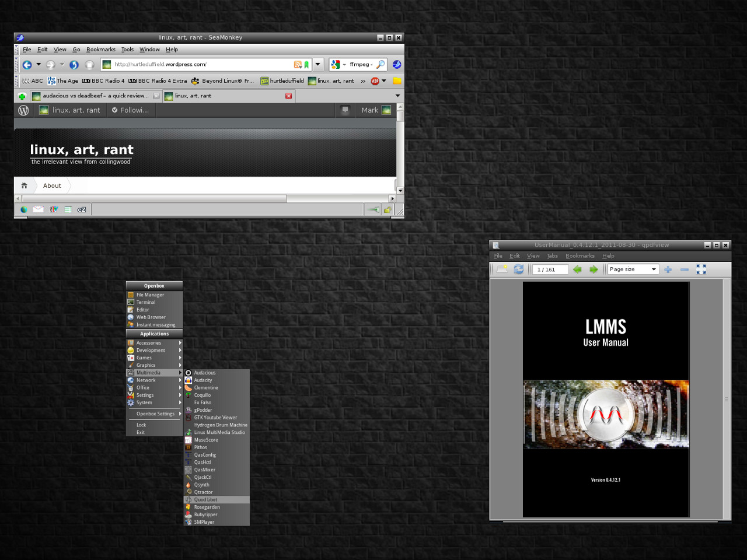747x560 pixels.
Task: Click the green bookmark icon in address bar
Action: [x=306, y=65]
